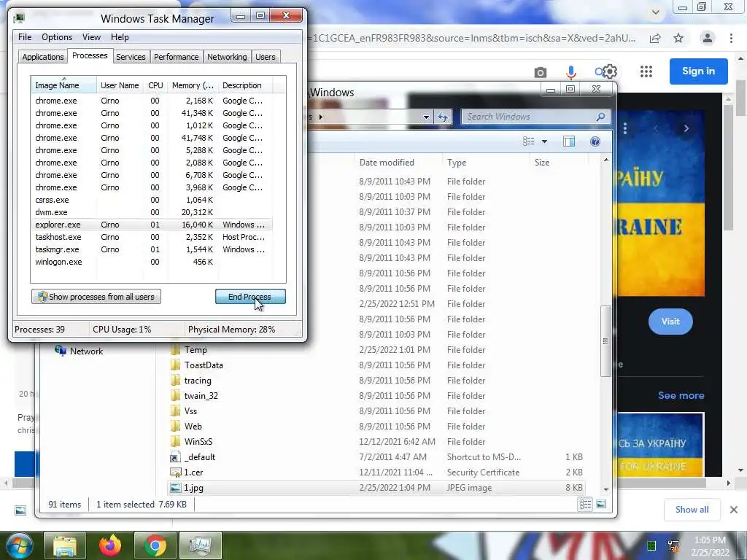Refresh the Explorer address bar
Image resolution: width=747 pixels, height=560 pixels.
(x=443, y=117)
